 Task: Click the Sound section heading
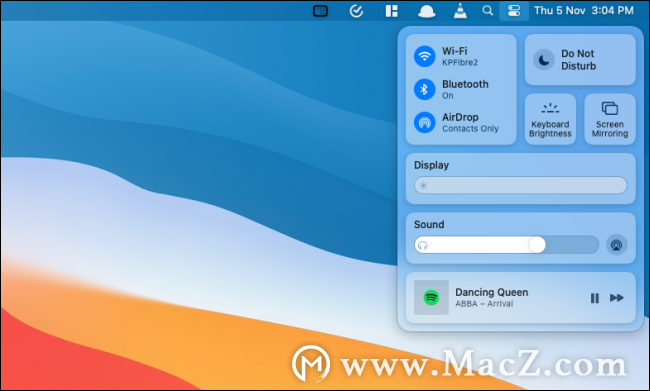429,224
